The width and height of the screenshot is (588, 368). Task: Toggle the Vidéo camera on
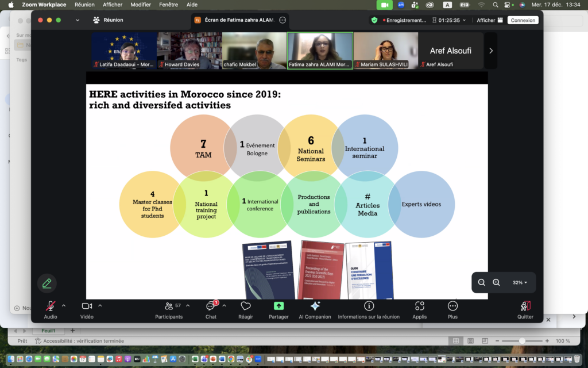coord(87,306)
